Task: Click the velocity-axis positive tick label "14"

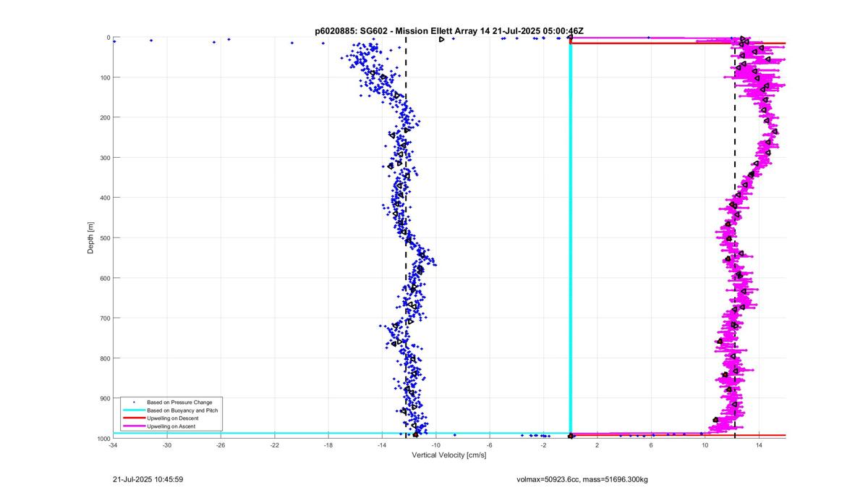Action: (759, 446)
